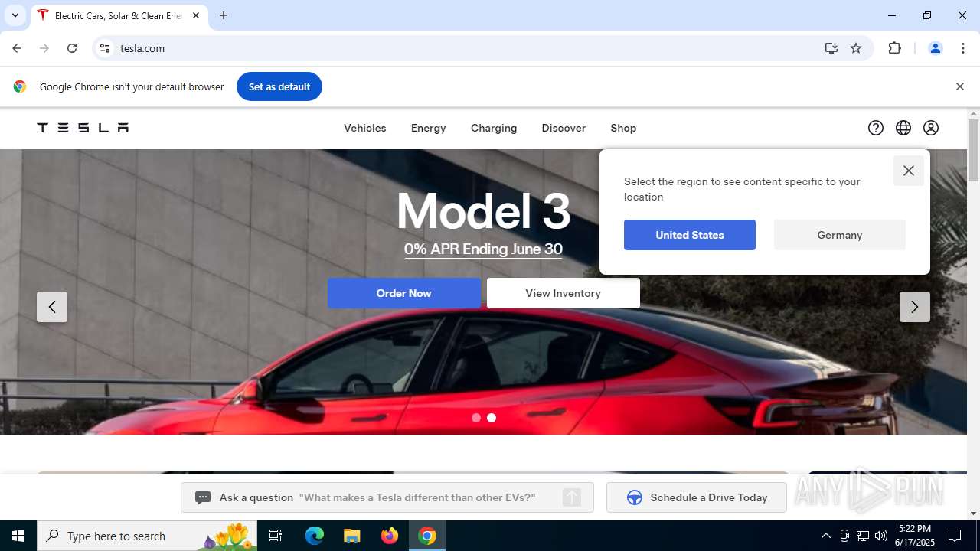Open tab search dropdown arrow
The width and height of the screenshot is (980, 551).
(15, 15)
